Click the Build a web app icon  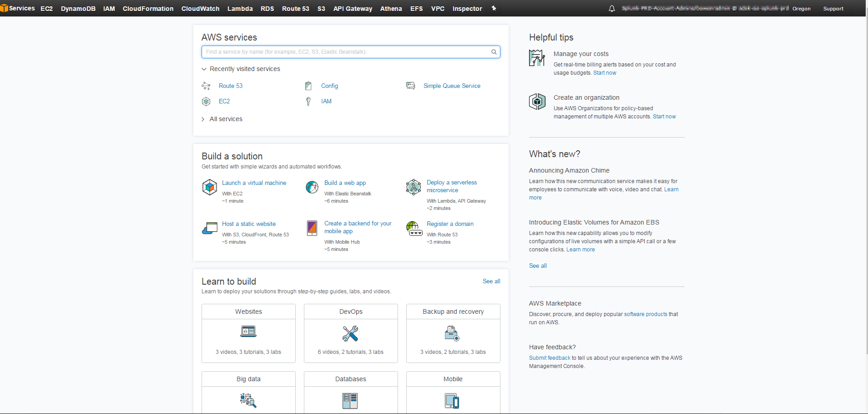[312, 187]
